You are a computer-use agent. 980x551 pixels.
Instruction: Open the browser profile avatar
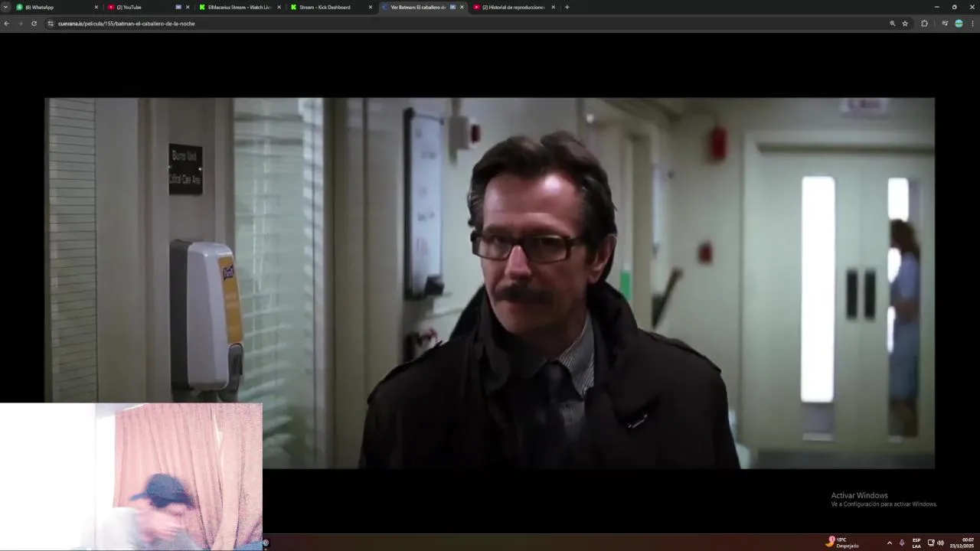(959, 24)
